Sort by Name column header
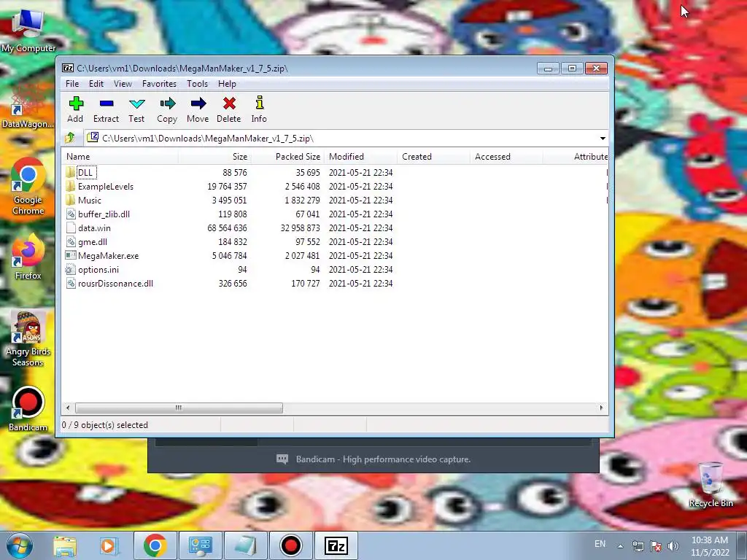Screen dimensions: 747x560 click(x=120, y=157)
